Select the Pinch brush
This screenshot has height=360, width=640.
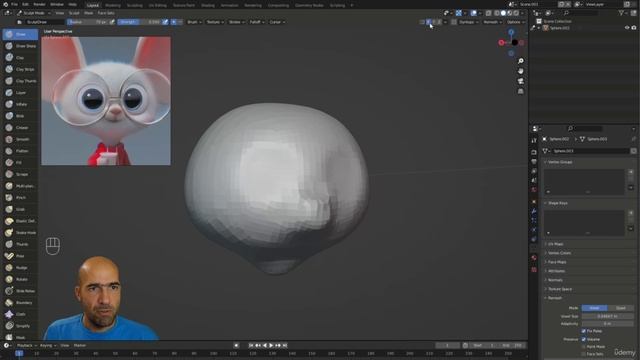tap(20, 198)
